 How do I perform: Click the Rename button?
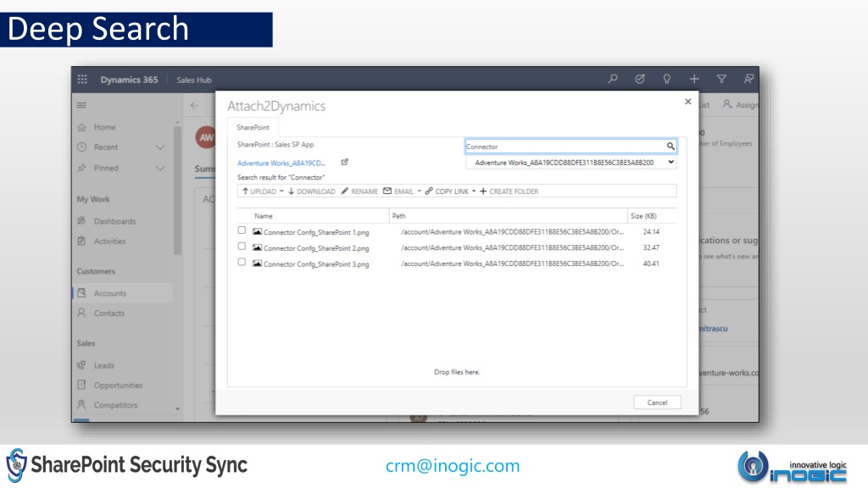coord(359,191)
